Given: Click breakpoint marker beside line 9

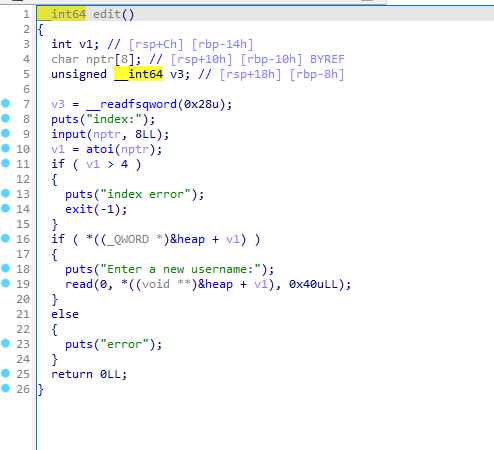Looking at the screenshot, I should point(6,133).
